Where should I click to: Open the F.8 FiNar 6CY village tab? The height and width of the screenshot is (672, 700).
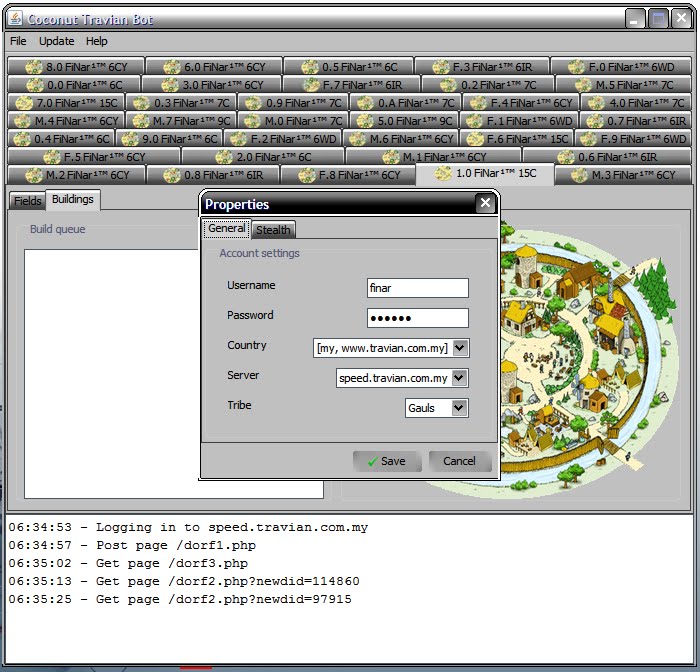coord(349,175)
